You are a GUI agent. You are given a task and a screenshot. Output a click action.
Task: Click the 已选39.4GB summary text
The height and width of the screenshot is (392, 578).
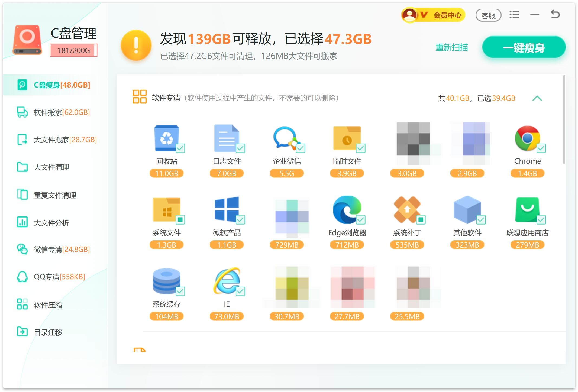496,98
